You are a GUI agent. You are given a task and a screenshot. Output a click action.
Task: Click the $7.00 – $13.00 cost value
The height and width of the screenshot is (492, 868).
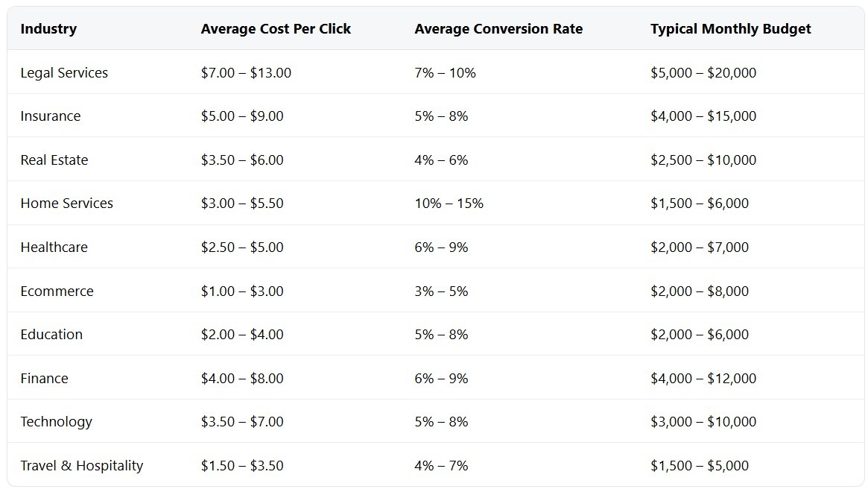pos(246,72)
